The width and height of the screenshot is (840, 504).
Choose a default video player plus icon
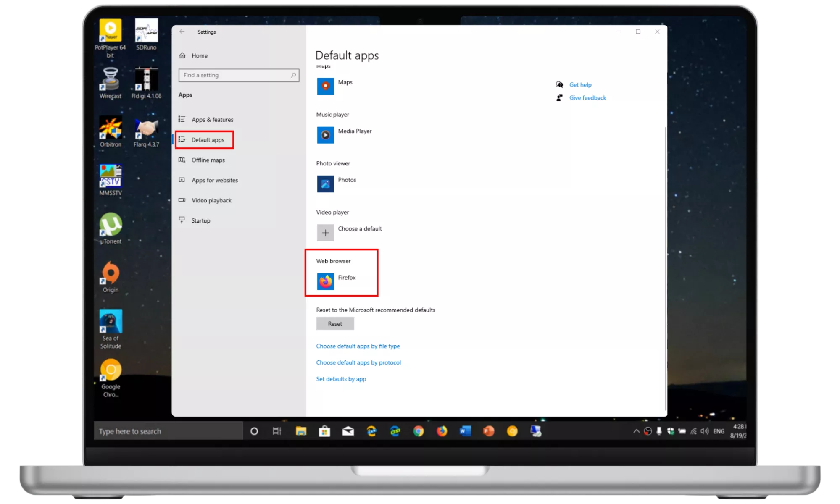tap(325, 233)
